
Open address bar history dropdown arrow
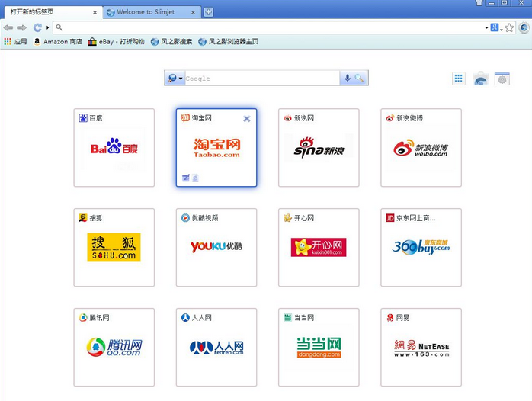point(486,27)
